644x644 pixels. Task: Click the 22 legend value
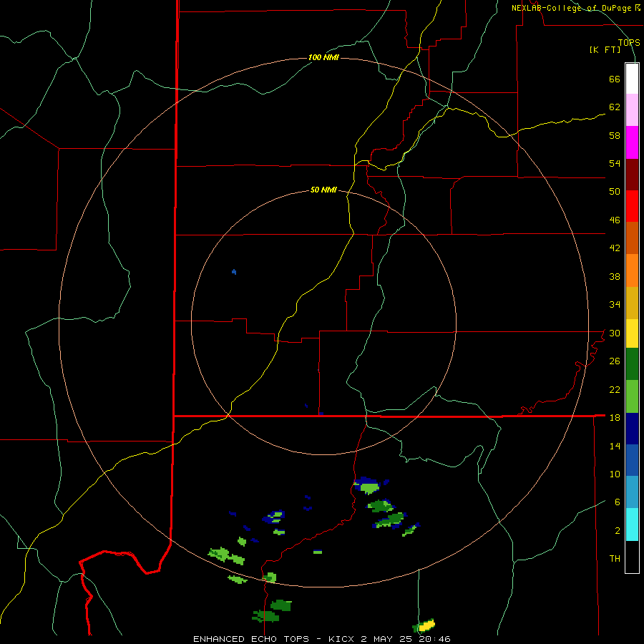point(615,389)
